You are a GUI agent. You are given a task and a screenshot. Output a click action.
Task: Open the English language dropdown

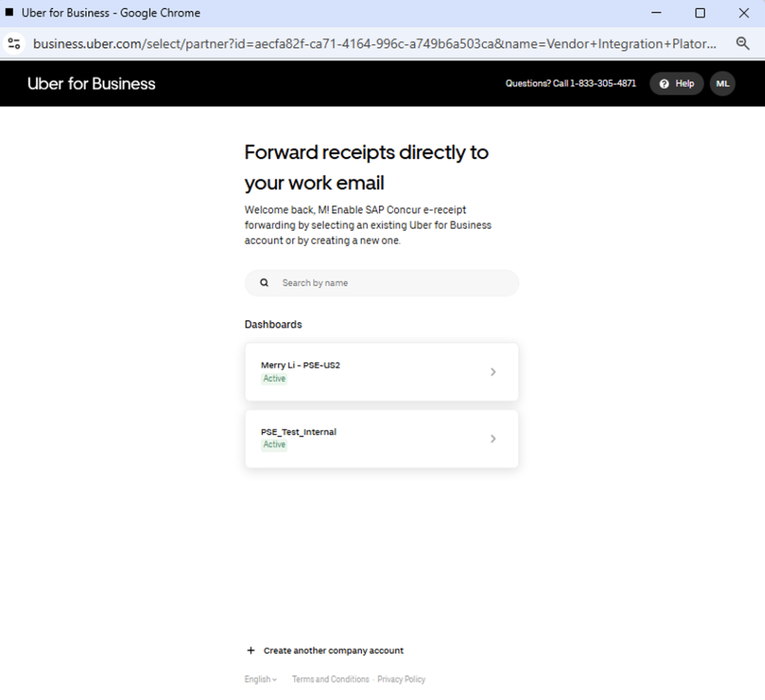click(x=260, y=679)
